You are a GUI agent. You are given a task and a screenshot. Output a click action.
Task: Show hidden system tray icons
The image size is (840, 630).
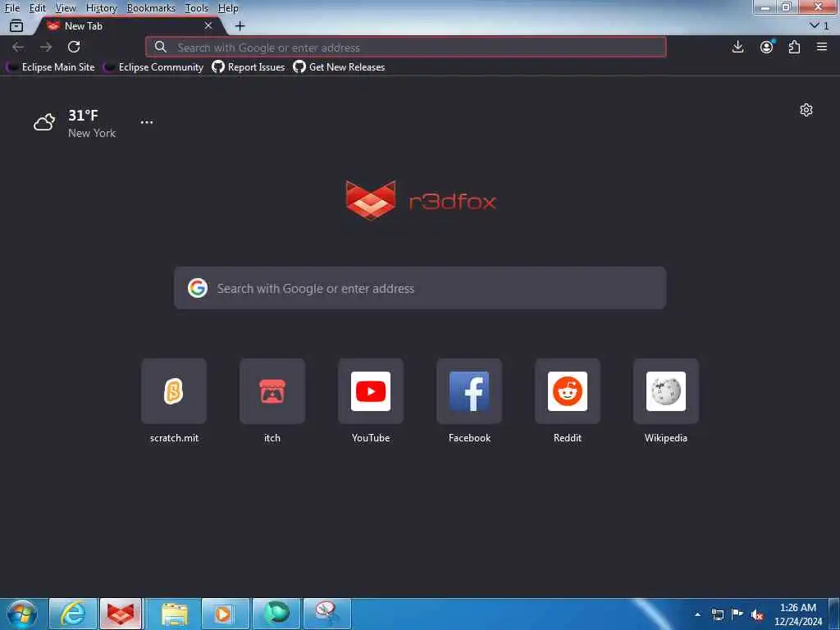point(697,614)
